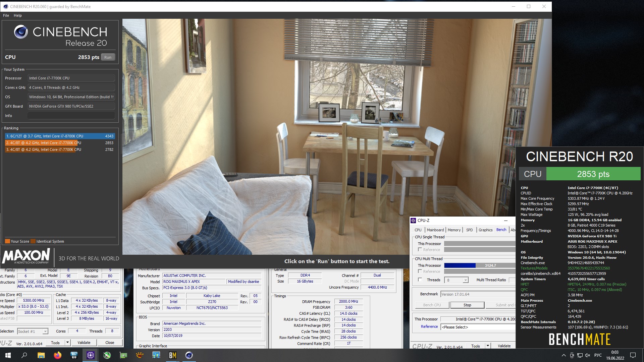The width and height of the screenshot is (644, 362).
Task: Stop the CPU-Z benchmark
Action: coord(467,305)
